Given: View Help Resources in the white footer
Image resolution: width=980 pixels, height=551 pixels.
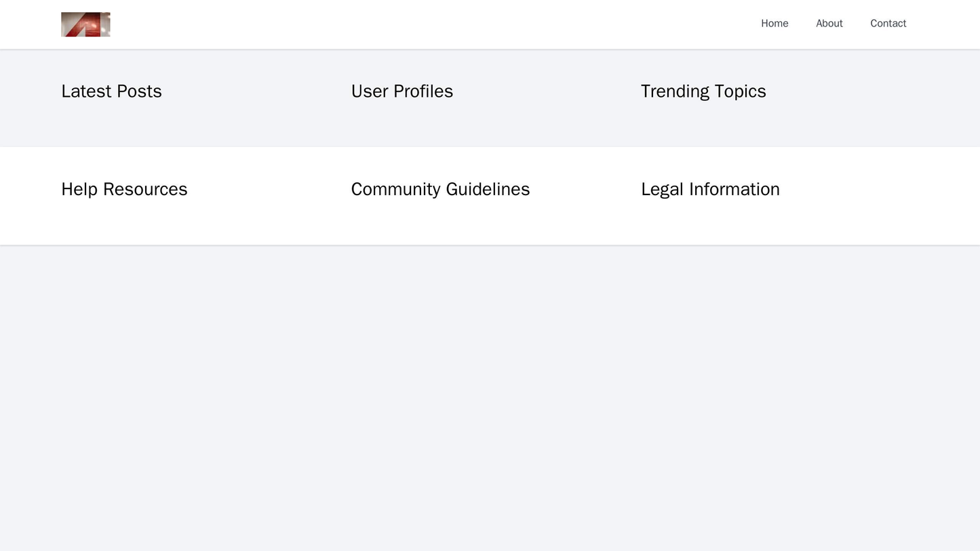Looking at the screenshot, I should (124, 189).
